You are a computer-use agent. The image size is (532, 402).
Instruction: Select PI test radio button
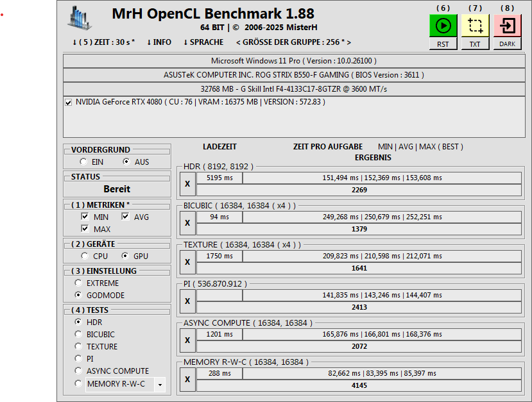coord(78,358)
